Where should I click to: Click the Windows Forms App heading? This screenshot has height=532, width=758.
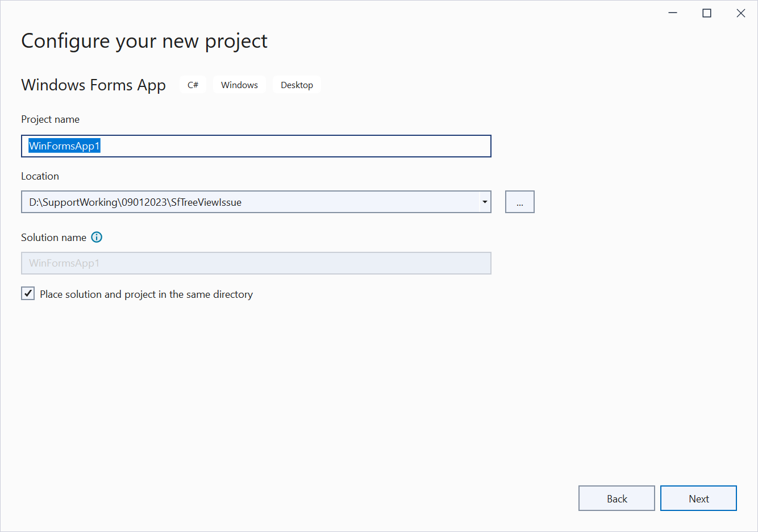point(93,84)
